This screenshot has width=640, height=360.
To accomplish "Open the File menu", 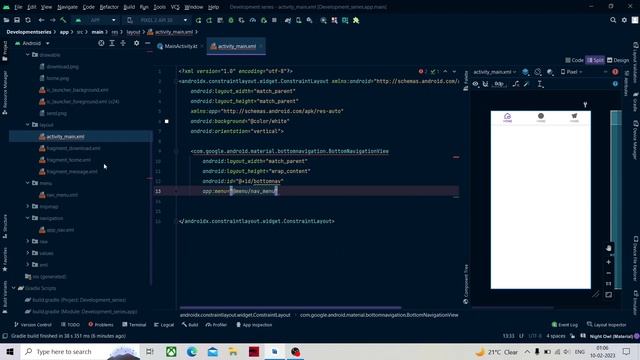I will [x=18, y=7].
